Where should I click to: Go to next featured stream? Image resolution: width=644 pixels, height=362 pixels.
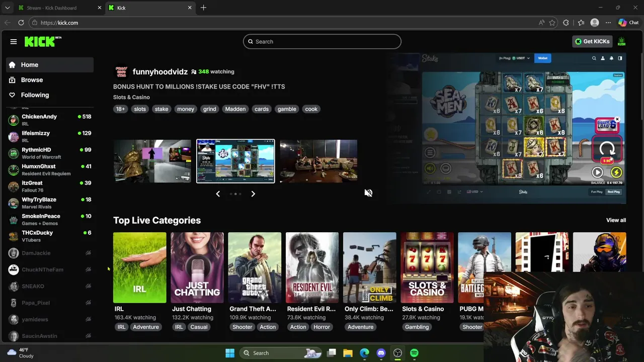tap(253, 194)
